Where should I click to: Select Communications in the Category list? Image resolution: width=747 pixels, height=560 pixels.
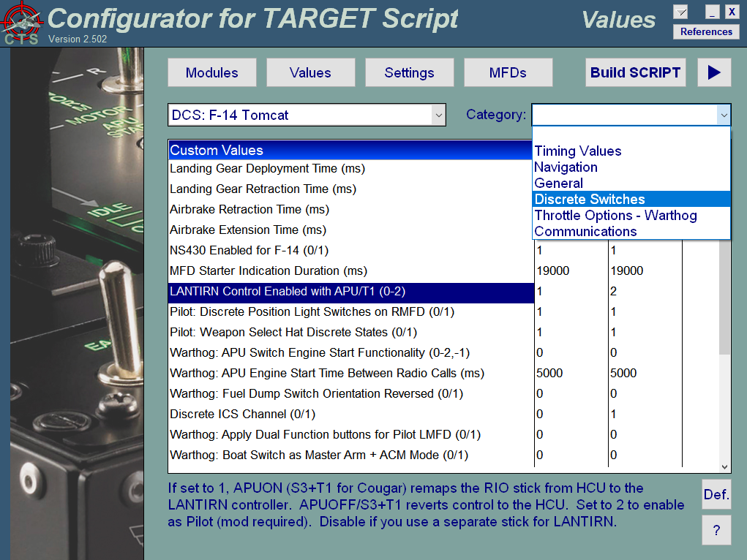coord(585,232)
